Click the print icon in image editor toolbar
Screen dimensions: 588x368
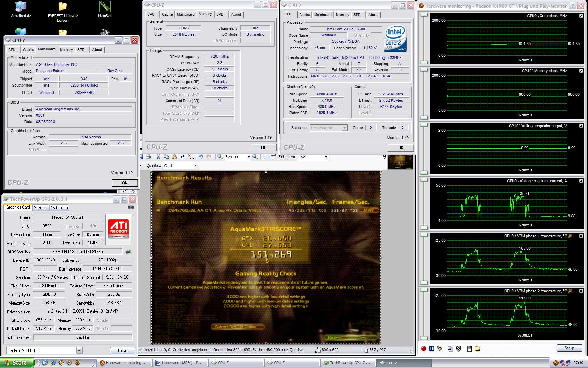148,157
